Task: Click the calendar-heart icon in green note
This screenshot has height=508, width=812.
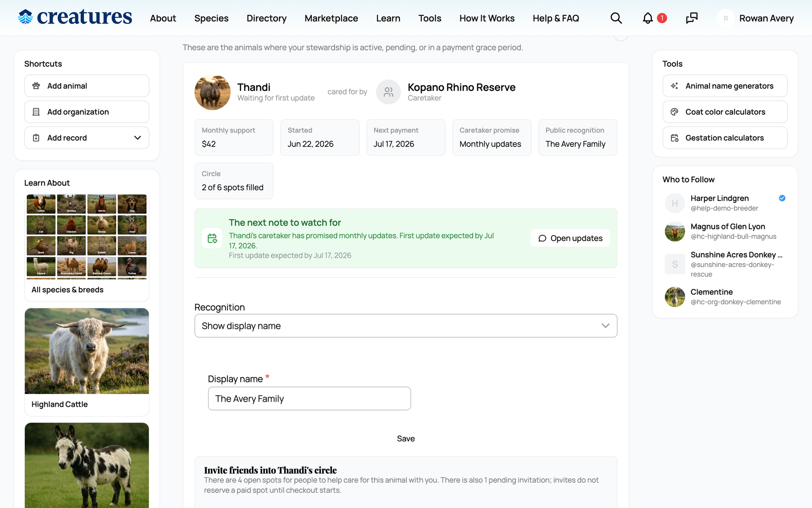Action: pyautogui.click(x=212, y=238)
